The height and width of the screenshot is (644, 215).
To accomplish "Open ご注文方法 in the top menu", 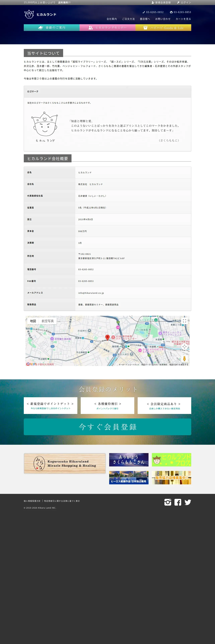I will coord(128,19).
